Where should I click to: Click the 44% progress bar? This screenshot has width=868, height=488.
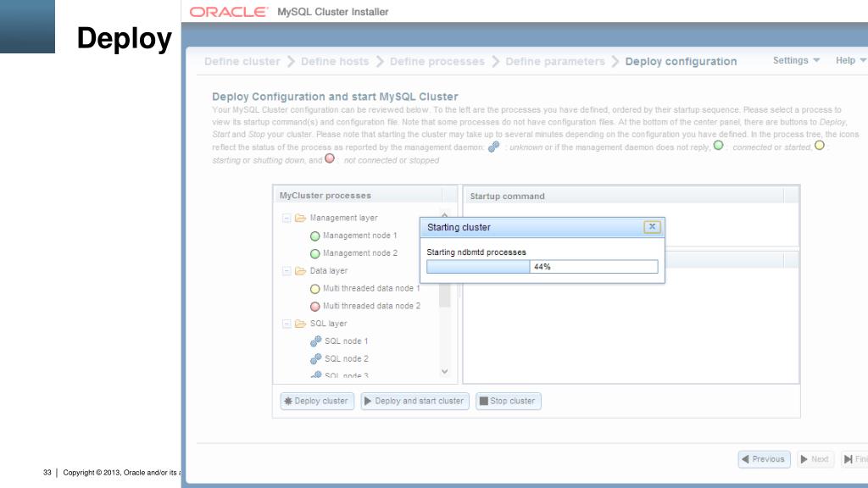(542, 267)
